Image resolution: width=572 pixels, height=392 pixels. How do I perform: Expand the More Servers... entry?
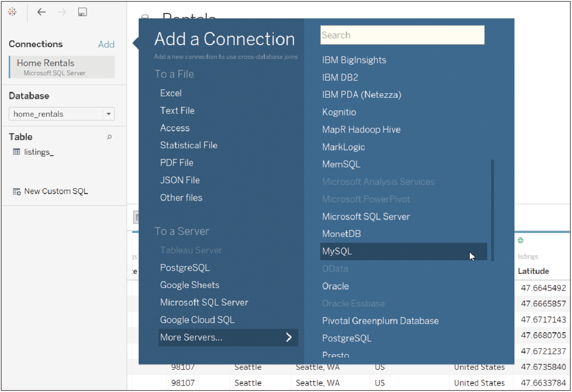(228, 337)
